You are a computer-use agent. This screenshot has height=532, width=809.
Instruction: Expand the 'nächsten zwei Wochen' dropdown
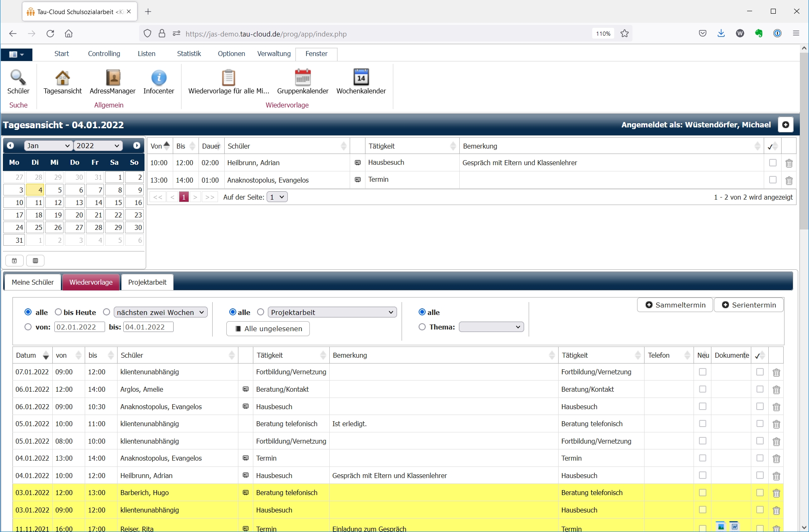(160, 312)
